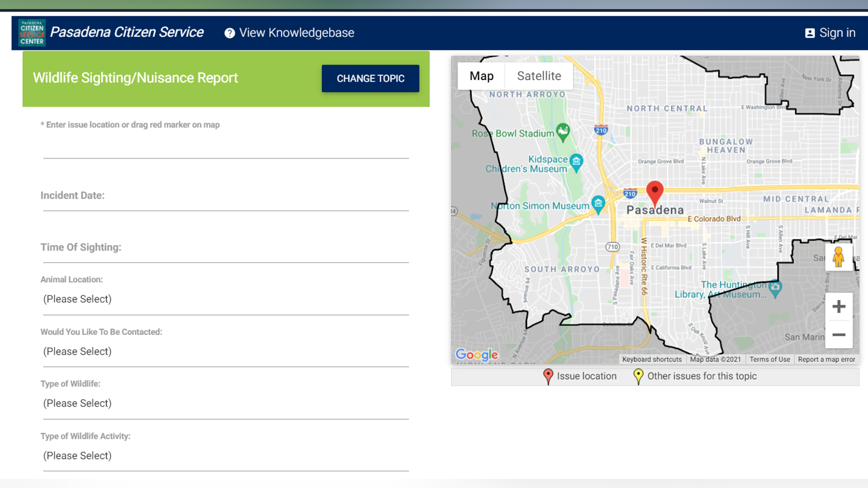Click the Huntington Library map pin
Viewport: 868px width, 488px height.
(x=775, y=288)
